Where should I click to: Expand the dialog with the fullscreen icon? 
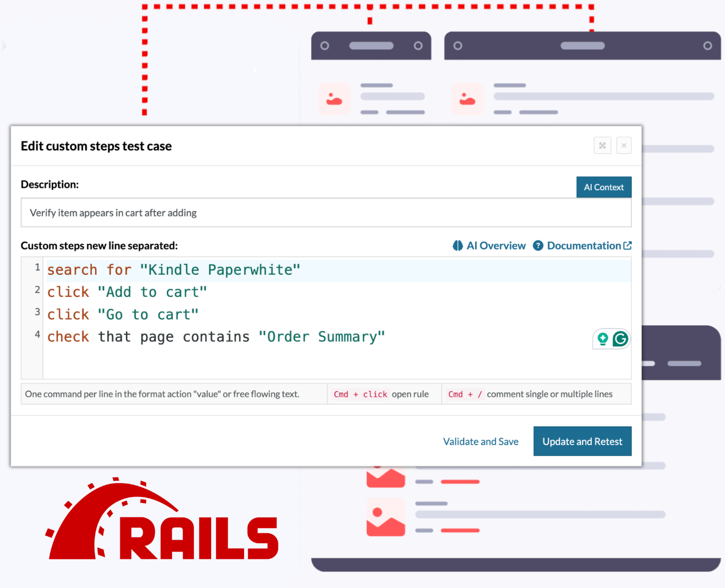tap(602, 146)
